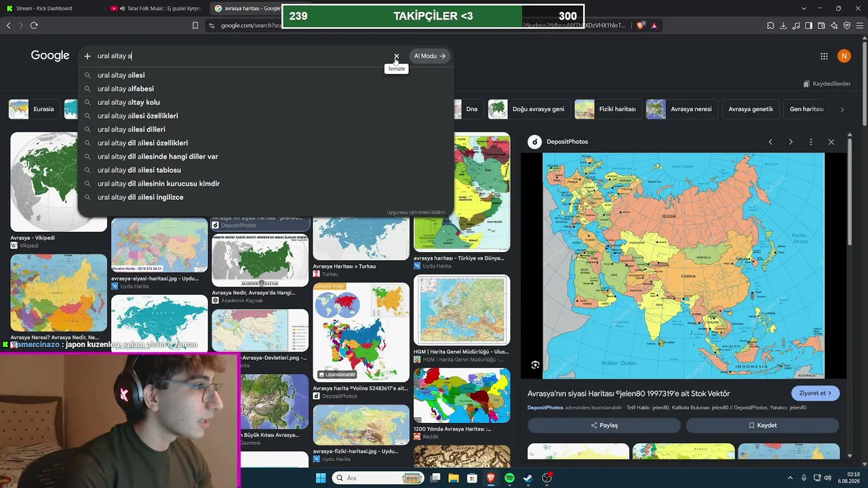This screenshot has width=868, height=488.
Task: Choose suggestion 'ural altay ailesi dilleri'
Action: coord(265,129)
